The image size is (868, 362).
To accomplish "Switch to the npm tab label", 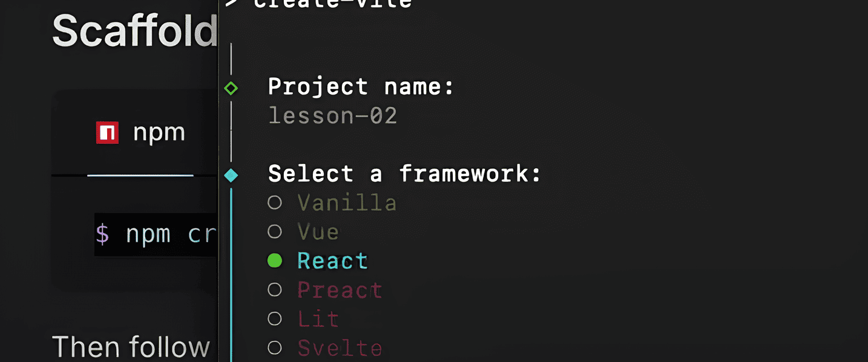I will (159, 133).
